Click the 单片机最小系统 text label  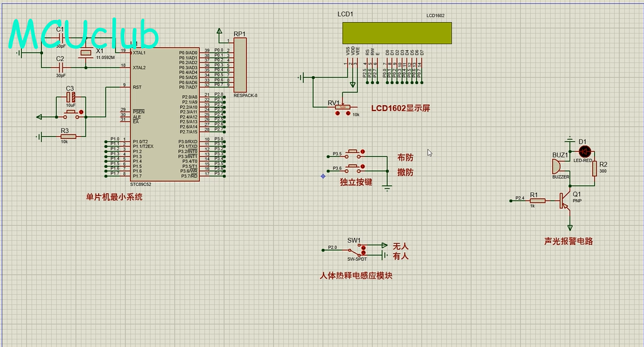click(114, 197)
